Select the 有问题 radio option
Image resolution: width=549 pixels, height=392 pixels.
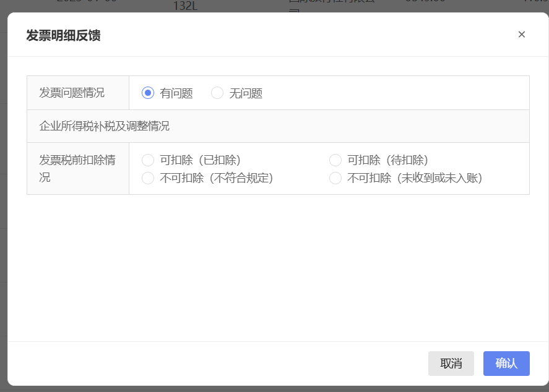pos(148,93)
